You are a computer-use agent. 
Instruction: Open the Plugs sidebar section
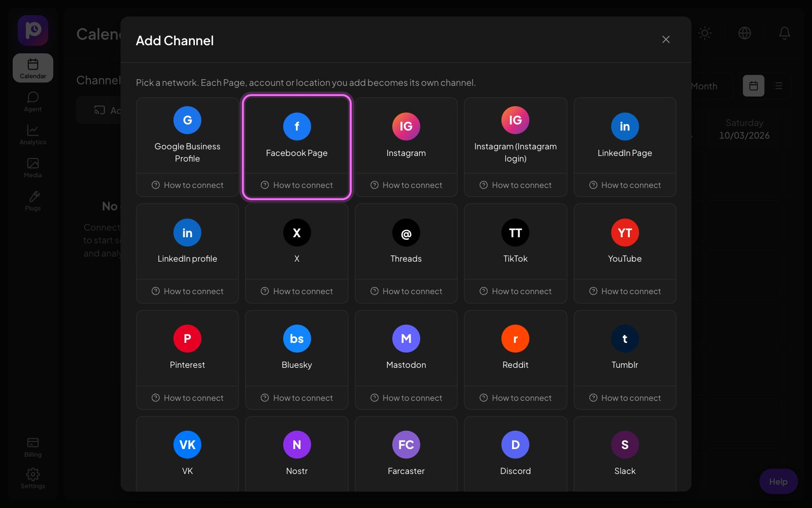pos(33,201)
